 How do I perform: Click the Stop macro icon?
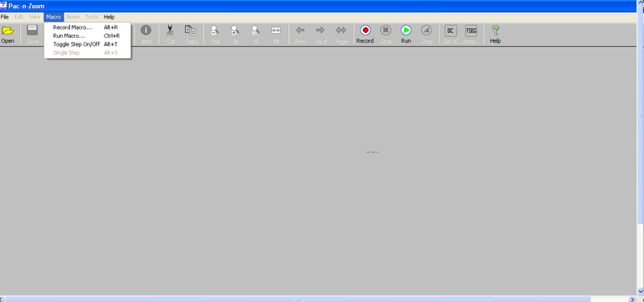pos(386,30)
